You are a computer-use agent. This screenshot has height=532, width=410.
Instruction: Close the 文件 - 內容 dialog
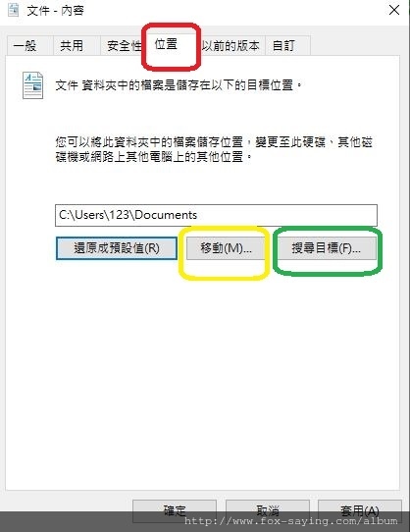pyautogui.click(x=394, y=10)
